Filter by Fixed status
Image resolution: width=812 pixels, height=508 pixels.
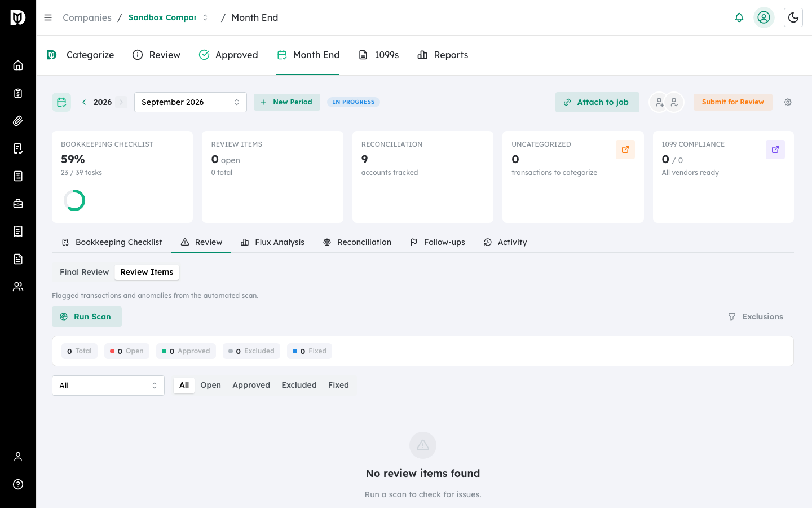pos(339,385)
